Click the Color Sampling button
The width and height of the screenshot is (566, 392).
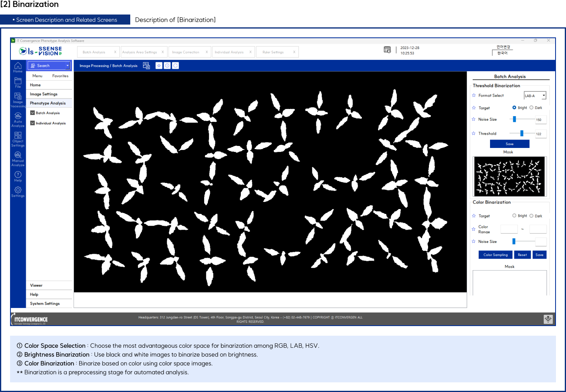(495, 255)
